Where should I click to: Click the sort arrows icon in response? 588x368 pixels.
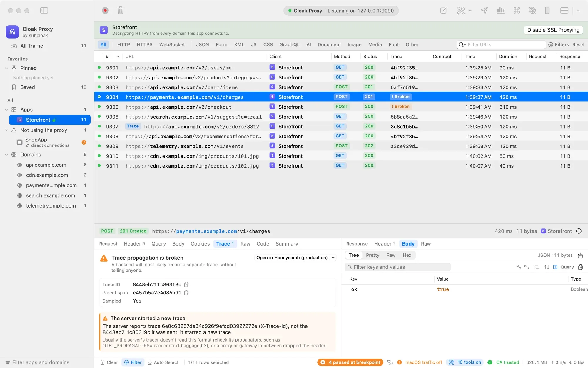point(547,267)
